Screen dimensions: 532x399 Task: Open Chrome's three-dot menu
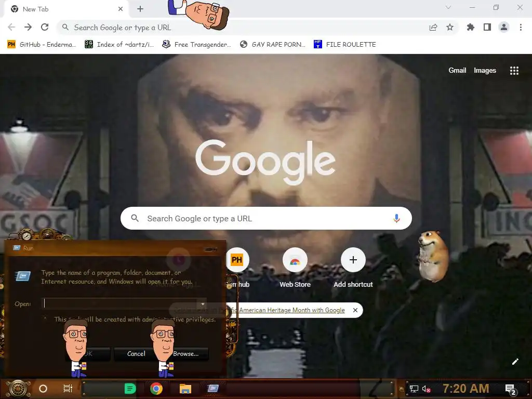[x=521, y=27]
